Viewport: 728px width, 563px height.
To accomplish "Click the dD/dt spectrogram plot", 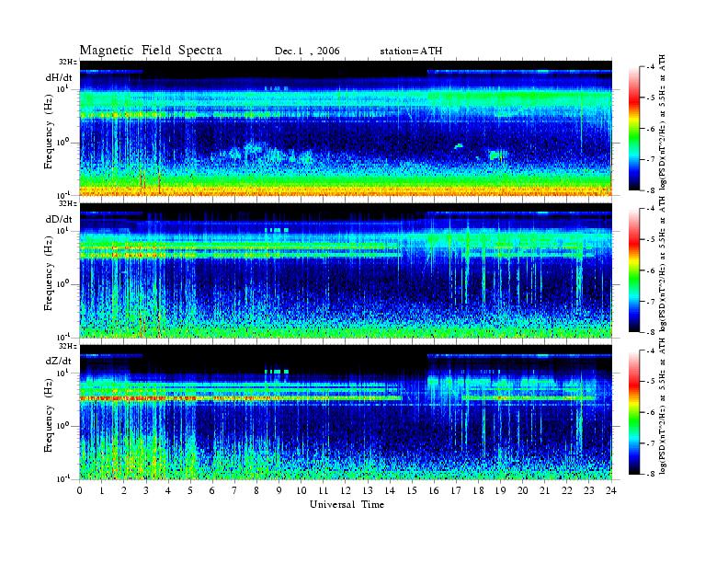I will 346,270.
